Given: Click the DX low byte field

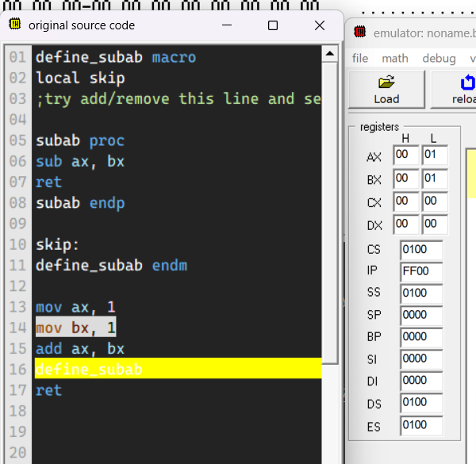Looking at the screenshot, I should (435, 224).
